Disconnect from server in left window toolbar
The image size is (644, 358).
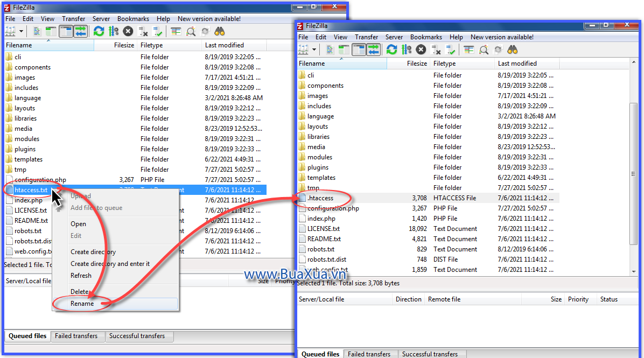point(143,31)
